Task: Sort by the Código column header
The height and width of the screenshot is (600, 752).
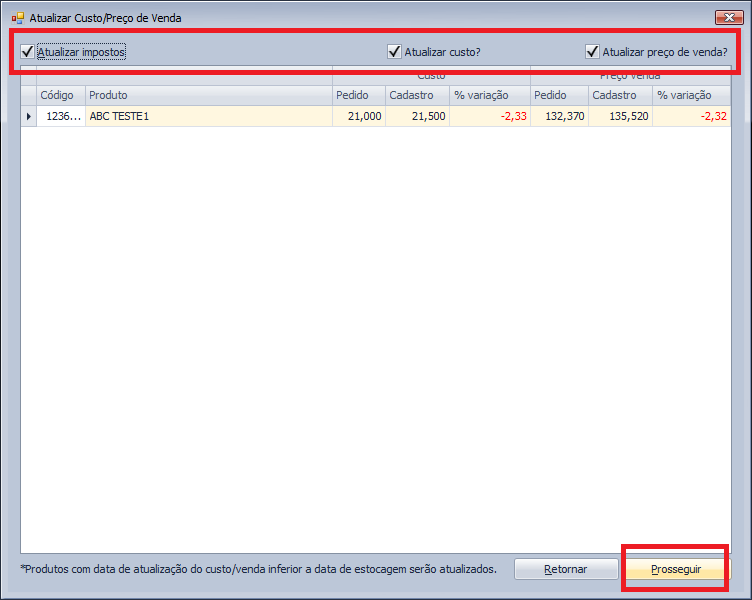Action: [57, 96]
